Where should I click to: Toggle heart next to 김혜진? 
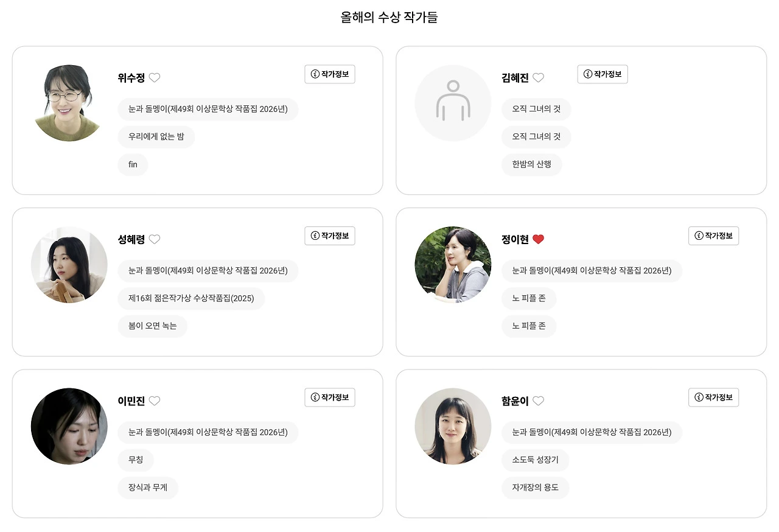(x=538, y=77)
